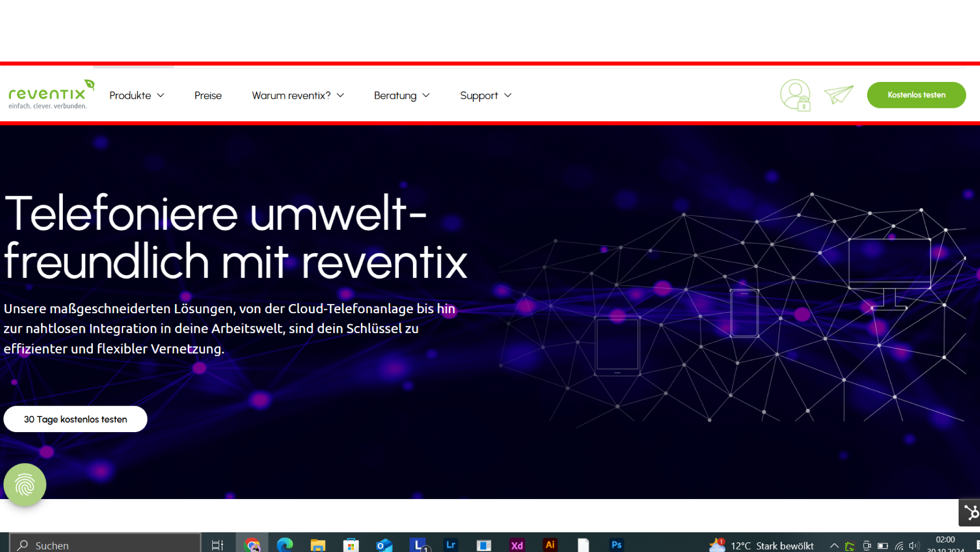Open network Wi-Fi settings in tray
This screenshot has width=980, height=552.
point(899,546)
